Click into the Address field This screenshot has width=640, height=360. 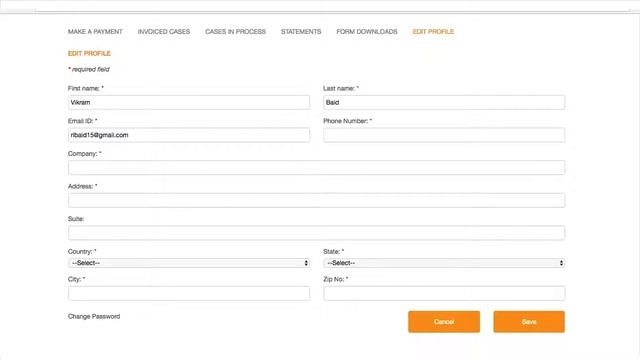click(317, 200)
